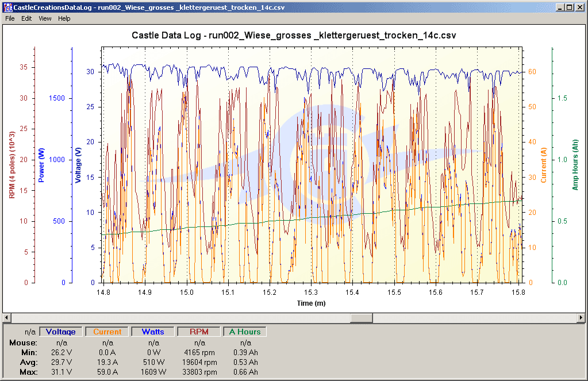Click the Castle Data Log app icon in title bar

pyautogui.click(x=8, y=7)
